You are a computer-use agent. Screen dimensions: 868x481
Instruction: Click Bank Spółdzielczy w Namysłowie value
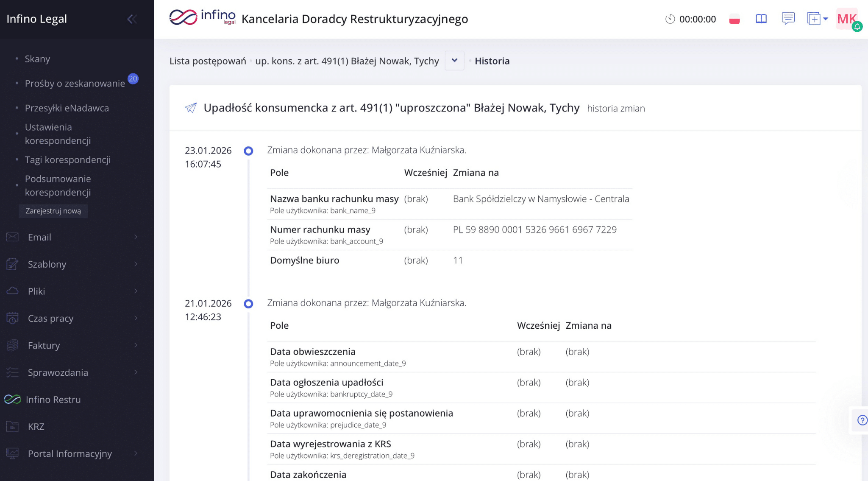pyautogui.click(x=541, y=199)
